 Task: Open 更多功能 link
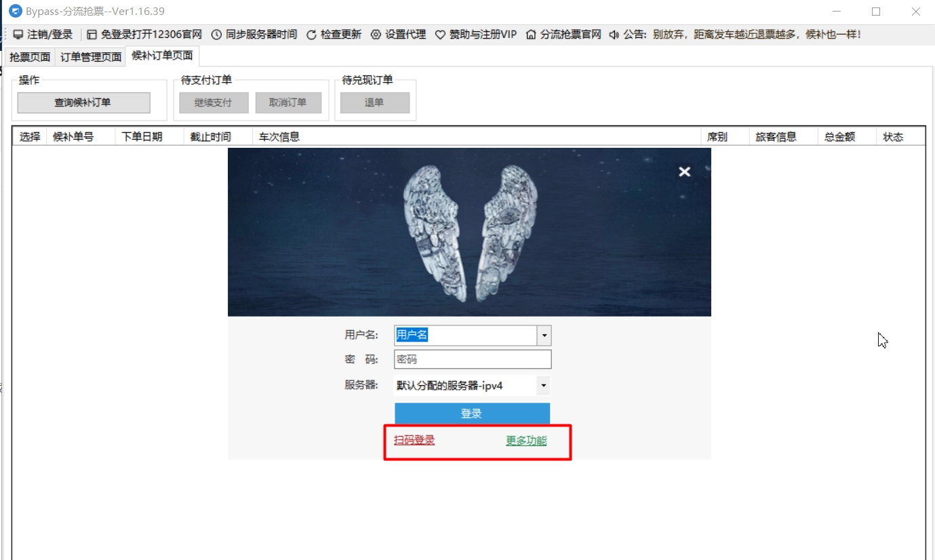click(526, 441)
